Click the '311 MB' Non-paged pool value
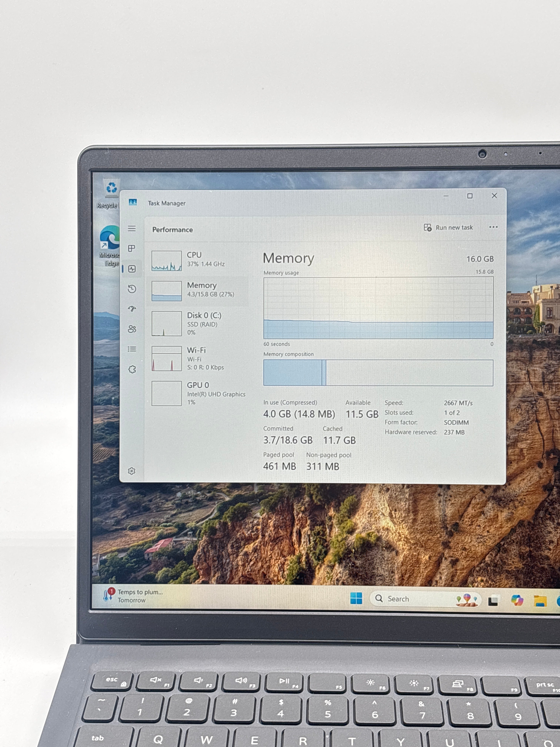Screen dimensions: 560x747 (x=323, y=466)
